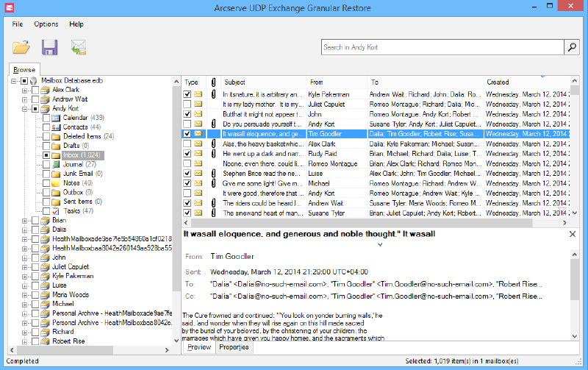Click the Juliet Capulet mailbox icon
The width and height of the screenshot is (588, 370).
click(x=45, y=267)
